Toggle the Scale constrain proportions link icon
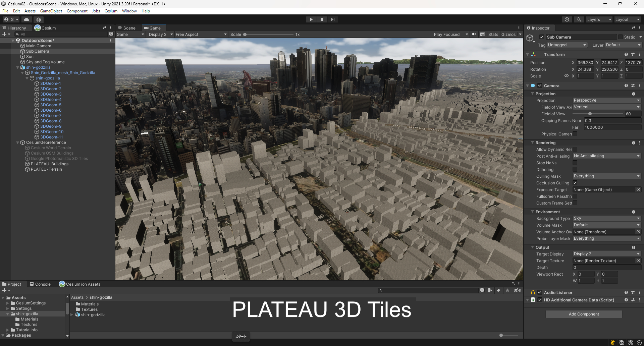 (567, 76)
